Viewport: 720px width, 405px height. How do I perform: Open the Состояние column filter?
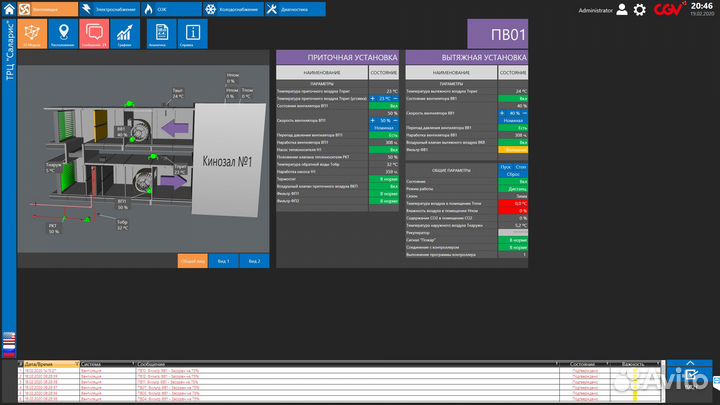(x=607, y=364)
